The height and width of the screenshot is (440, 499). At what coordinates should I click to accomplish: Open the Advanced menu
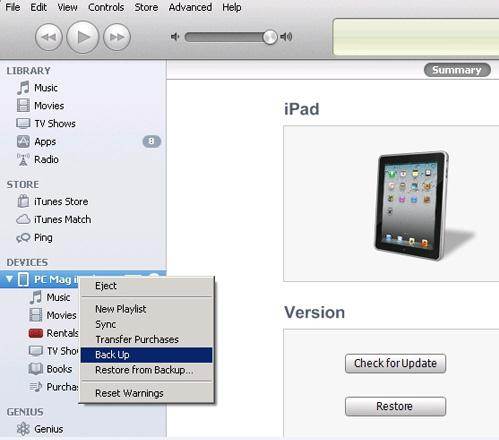[x=190, y=7]
